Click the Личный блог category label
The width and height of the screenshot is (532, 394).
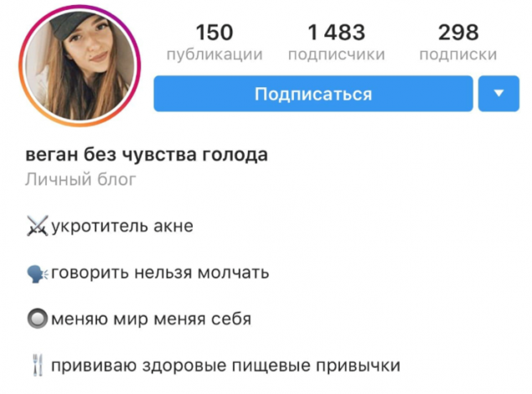[x=80, y=179]
